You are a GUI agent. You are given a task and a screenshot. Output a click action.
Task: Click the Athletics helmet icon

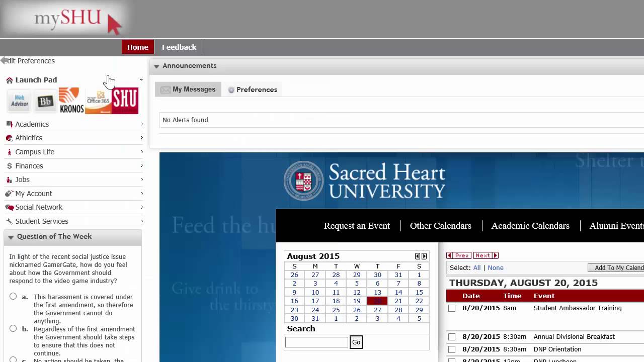point(9,138)
